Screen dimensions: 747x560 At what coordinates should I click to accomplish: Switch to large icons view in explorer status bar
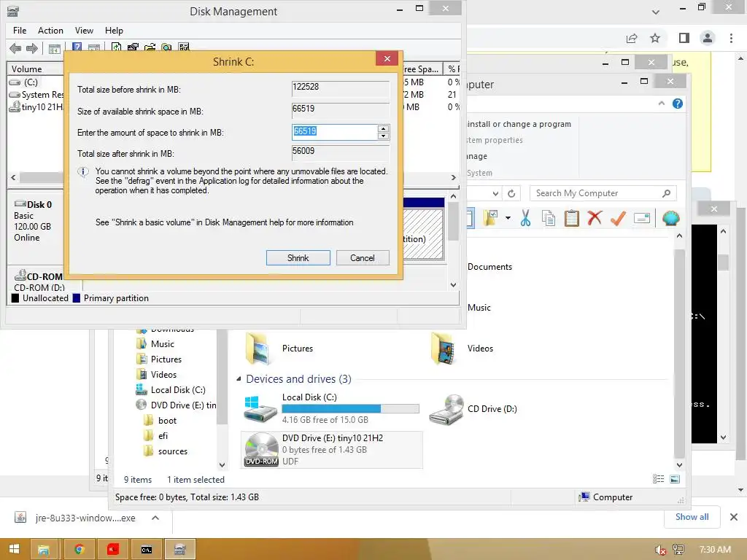[675, 479]
